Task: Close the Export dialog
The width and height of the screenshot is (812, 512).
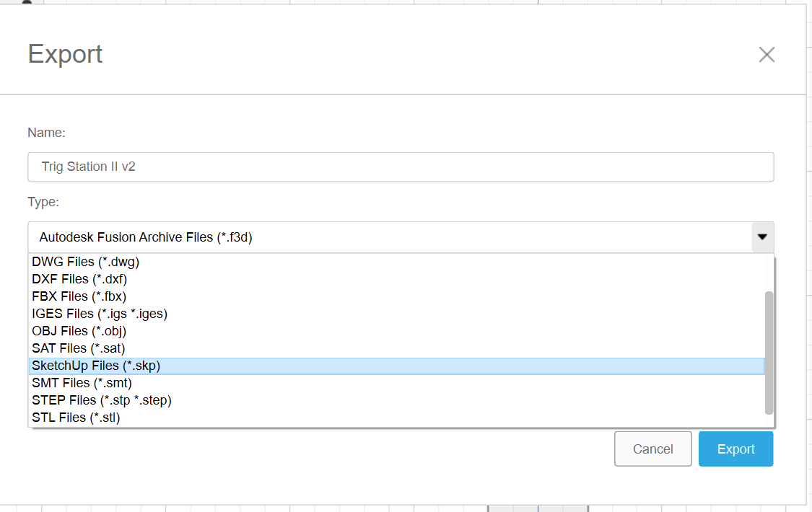Action: click(767, 54)
